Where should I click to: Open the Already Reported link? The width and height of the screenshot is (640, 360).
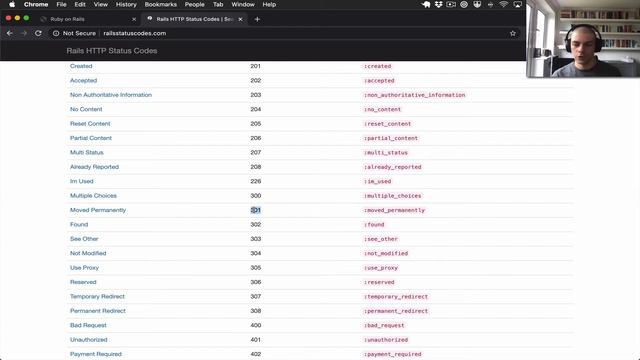coord(94,167)
